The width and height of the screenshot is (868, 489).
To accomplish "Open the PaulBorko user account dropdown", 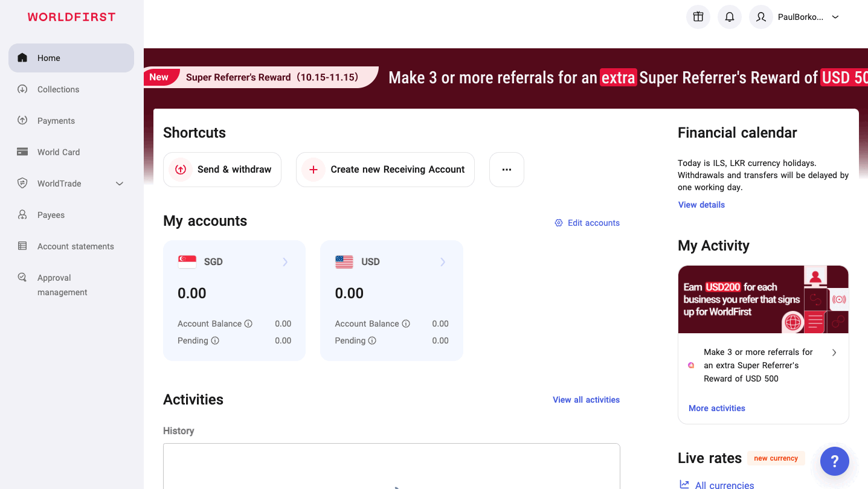I will point(835,17).
